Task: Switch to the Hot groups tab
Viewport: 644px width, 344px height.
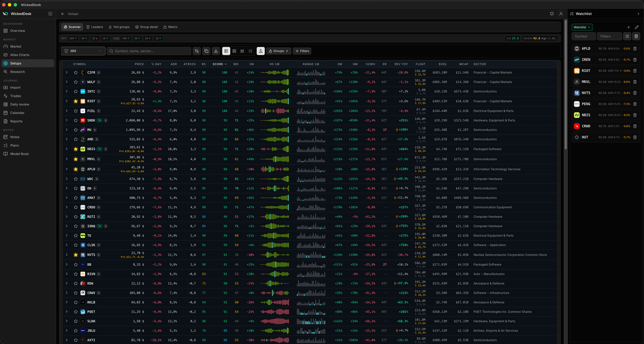Action: tap(119, 27)
